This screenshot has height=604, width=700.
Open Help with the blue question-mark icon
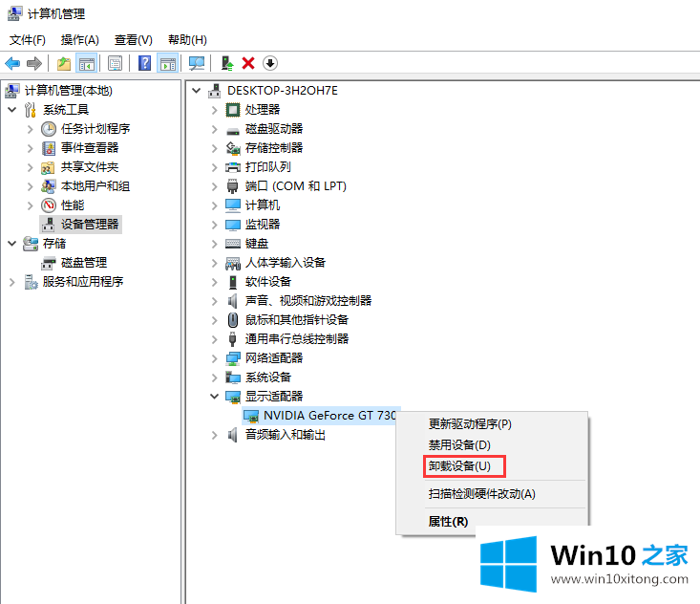[144, 63]
